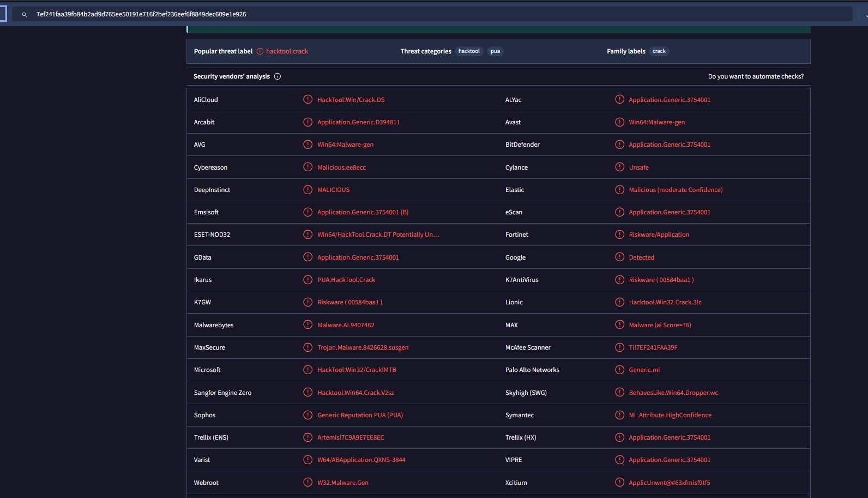Select the PUA.HackTool.Crack Ikarus result
This screenshot has width=868, height=498.
[347, 280]
